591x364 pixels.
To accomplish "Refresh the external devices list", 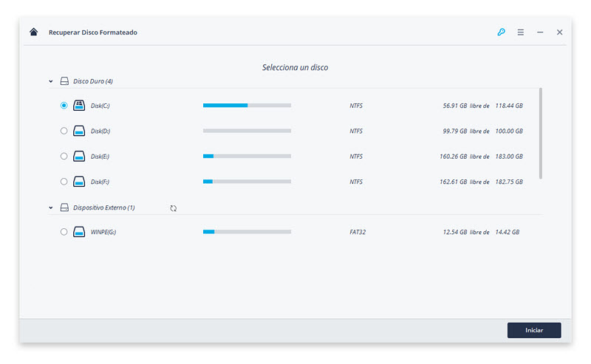I will (173, 208).
